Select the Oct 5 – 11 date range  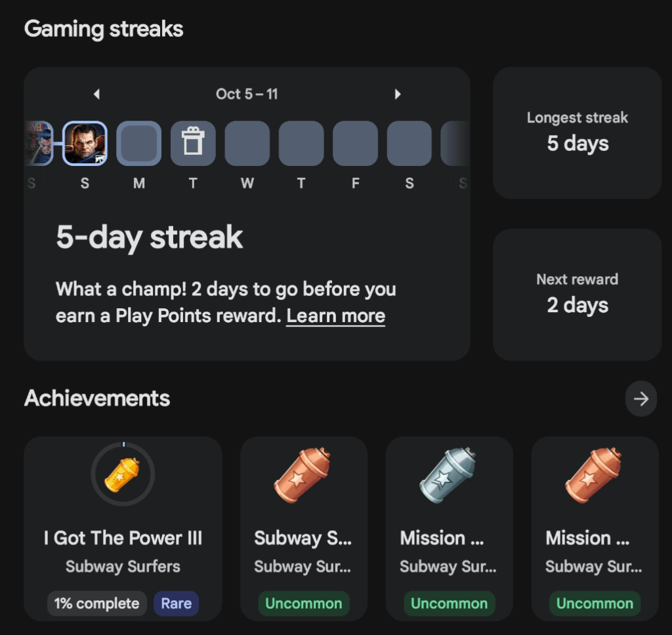pos(247,94)
